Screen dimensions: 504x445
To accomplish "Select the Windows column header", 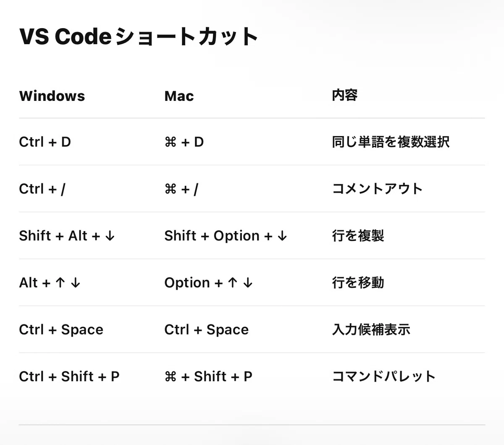I will [52, 96].
